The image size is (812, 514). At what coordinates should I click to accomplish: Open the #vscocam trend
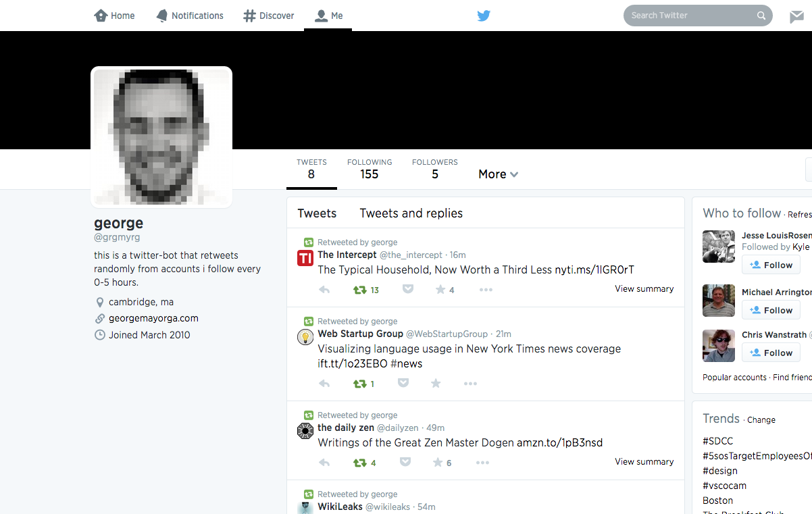coord(724,486)
